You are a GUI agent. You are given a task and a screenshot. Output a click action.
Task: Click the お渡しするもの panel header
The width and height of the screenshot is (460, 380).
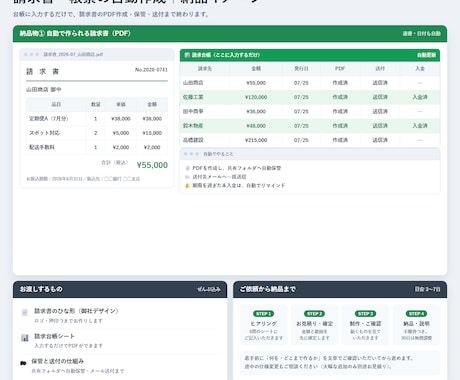pyautogui.click(x=120, y=289)
